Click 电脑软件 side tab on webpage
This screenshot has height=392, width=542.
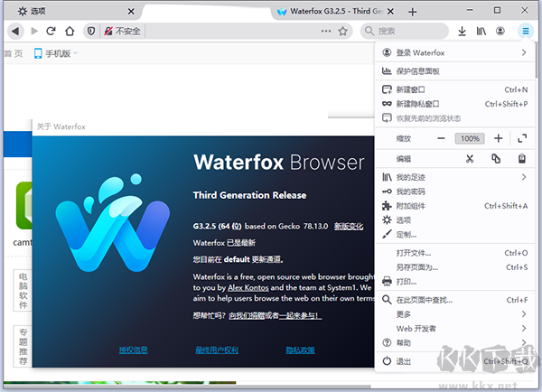pos(23,291)
